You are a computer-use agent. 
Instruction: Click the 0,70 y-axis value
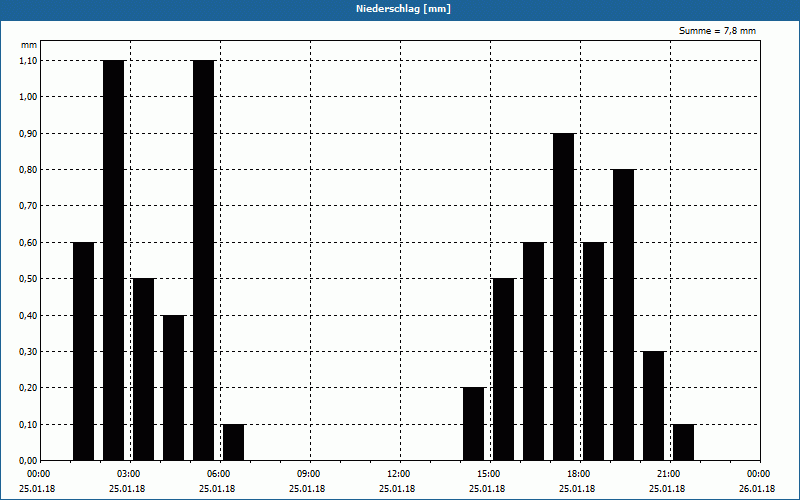[29, 206]
